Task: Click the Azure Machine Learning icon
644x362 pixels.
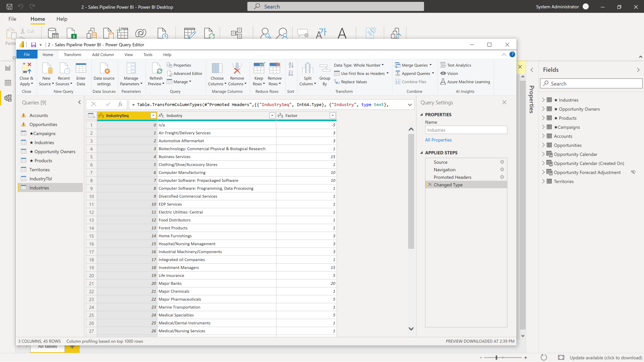Action: point(443,82)
